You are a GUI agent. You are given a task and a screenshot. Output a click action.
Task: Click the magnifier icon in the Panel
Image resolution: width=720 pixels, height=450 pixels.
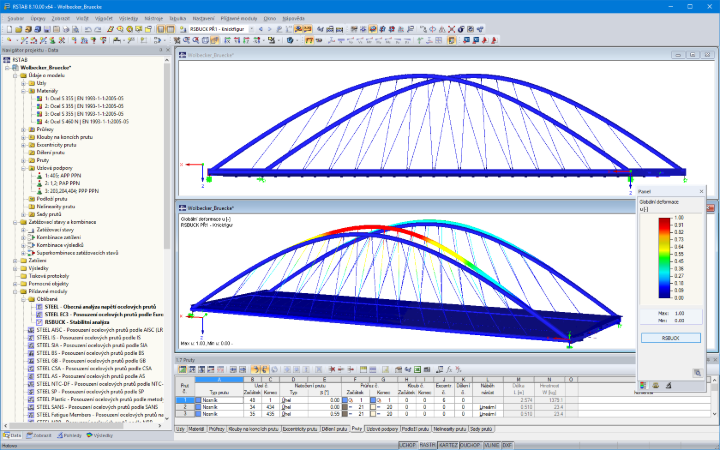coord(697,373)
